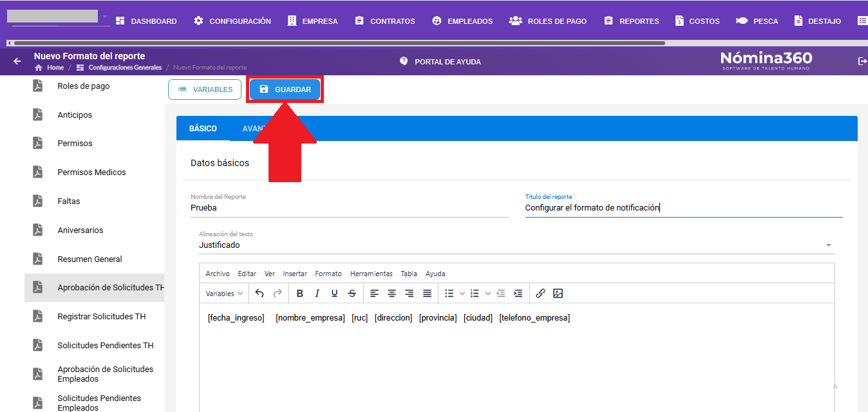Screen dimensions: 868x412
Task: Open the PORTAL DE AYUDA help link
Action: [x=440, y=62]
